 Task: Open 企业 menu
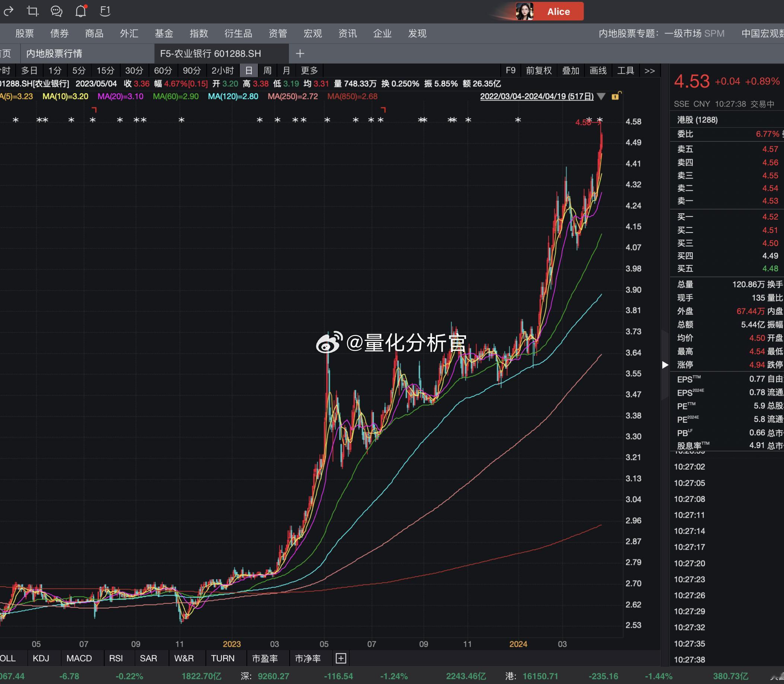click(382, 33)
